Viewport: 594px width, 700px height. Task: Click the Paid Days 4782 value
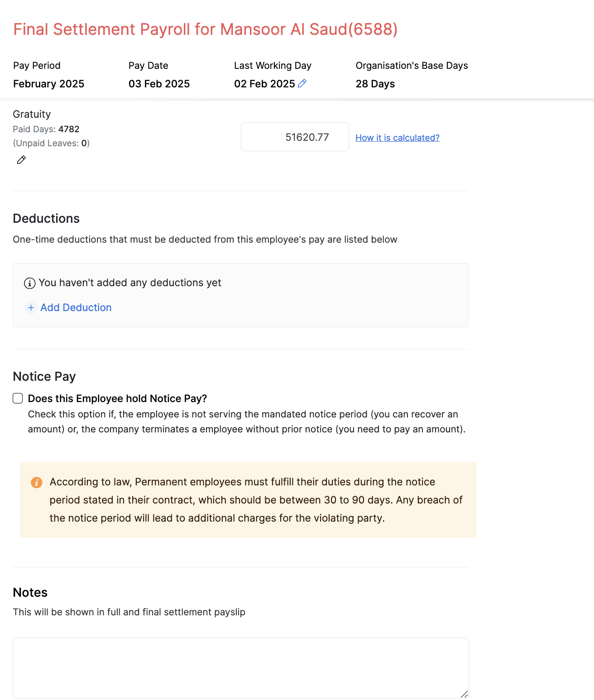point(69,129)
